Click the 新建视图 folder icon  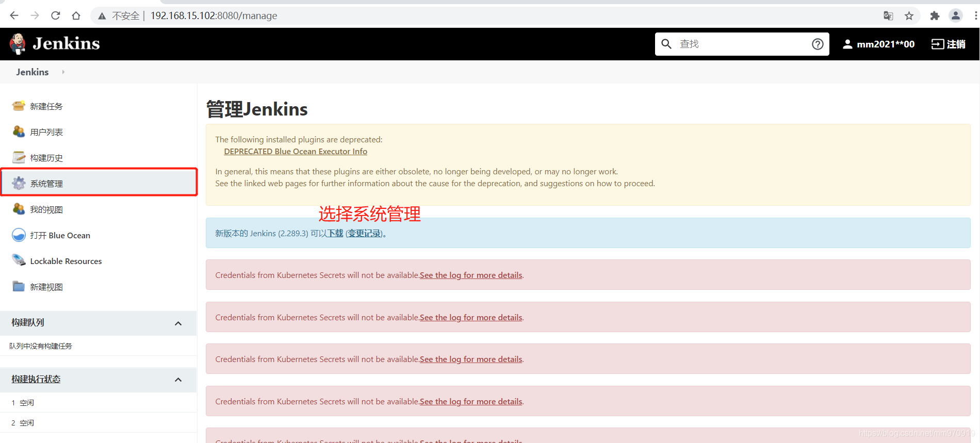(19, 286)
